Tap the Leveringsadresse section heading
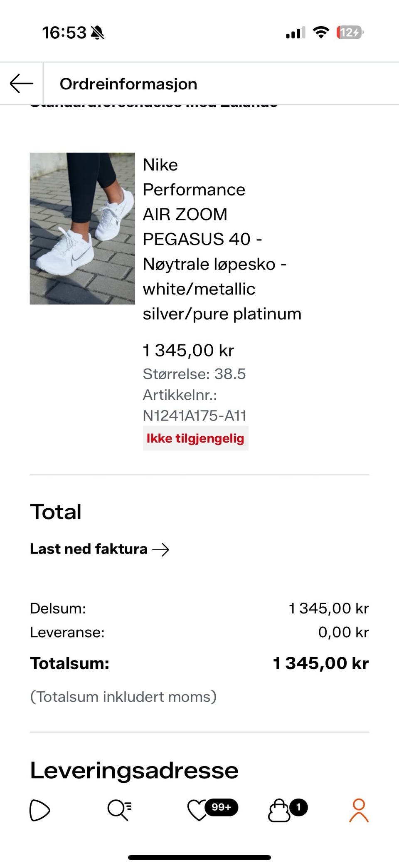This screenshot has height=868, width=399. tap(134, 770)
